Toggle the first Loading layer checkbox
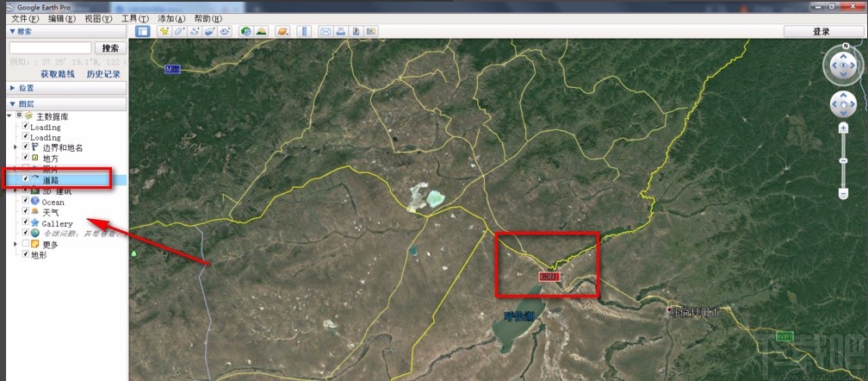Screen dimensions: 868x381 26,126
